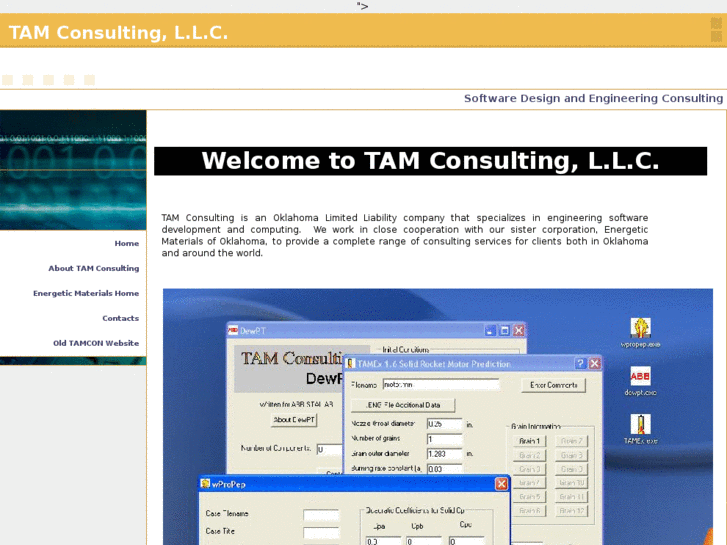The width and height of the screenshot is (727, 545).
Task: Click the Cpc coefficient input field
Action: click(466, 541)
